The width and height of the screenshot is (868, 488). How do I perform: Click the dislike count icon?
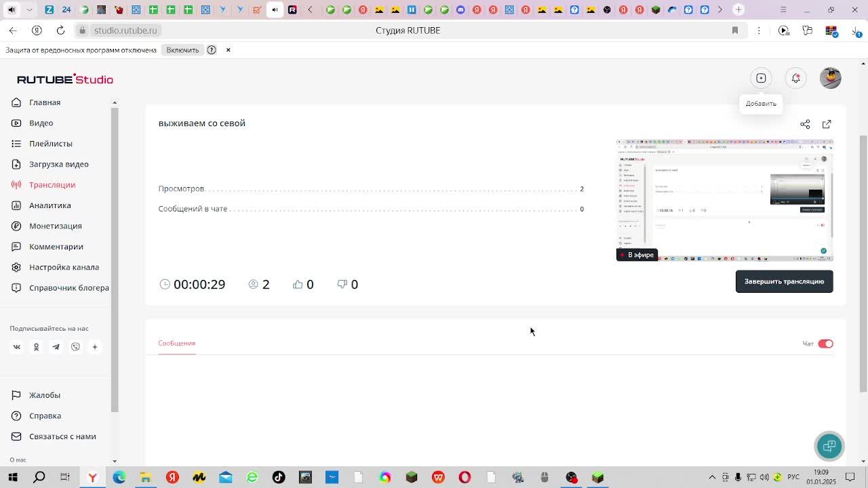(x=342, y=284)
